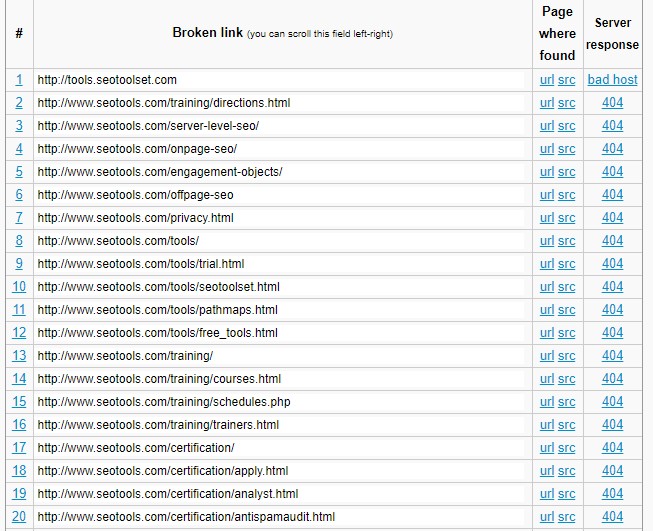Viewport: 653px width, 531px height.
Task: Click row number 10 link
Action: coord(19,287)
